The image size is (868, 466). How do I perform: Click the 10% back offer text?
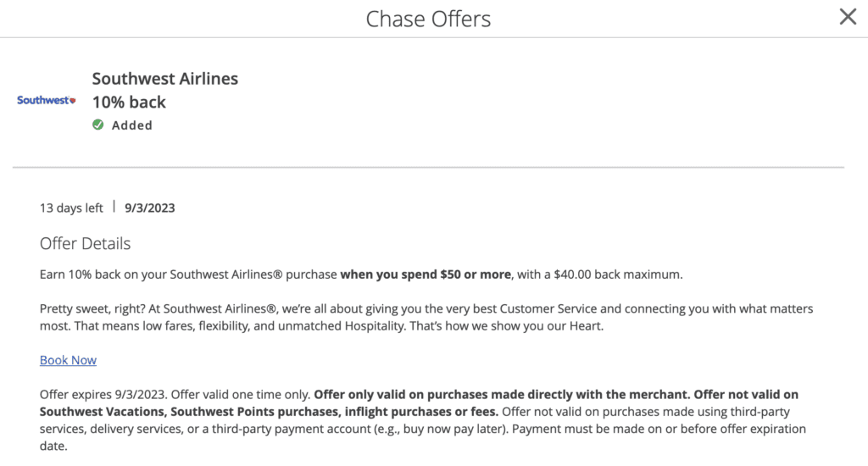click(129, 103)
